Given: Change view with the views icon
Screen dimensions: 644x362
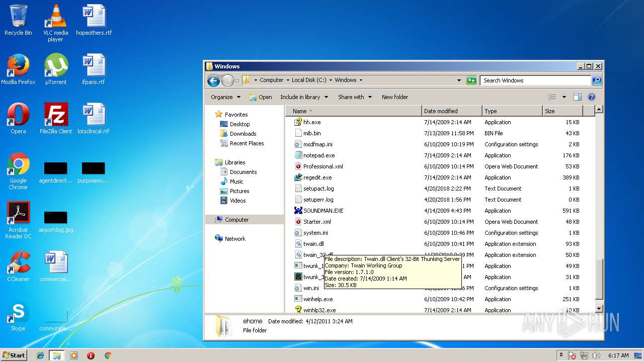Looking at the screenshot, I should tap(552, 97).
